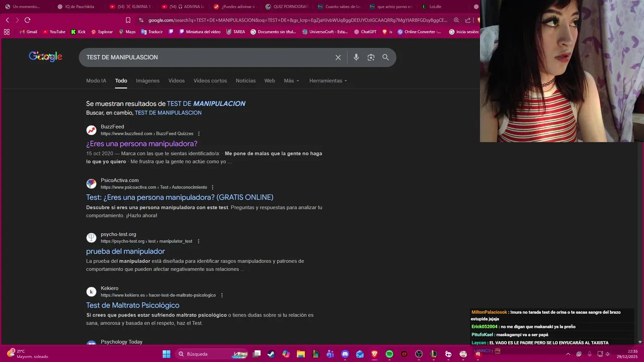The width and height of the screenshot is (644, 362).
Task: Open more options for the psycho-test.org result
Action: click(198, 241)
